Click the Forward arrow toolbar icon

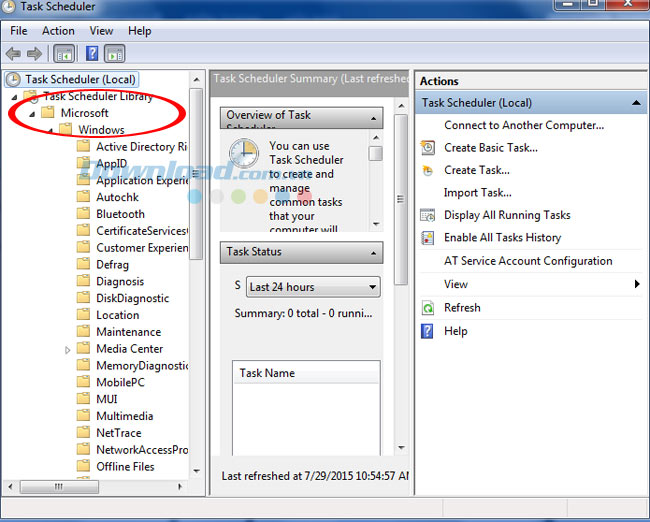pyautogui.click(x=34, y=53)
